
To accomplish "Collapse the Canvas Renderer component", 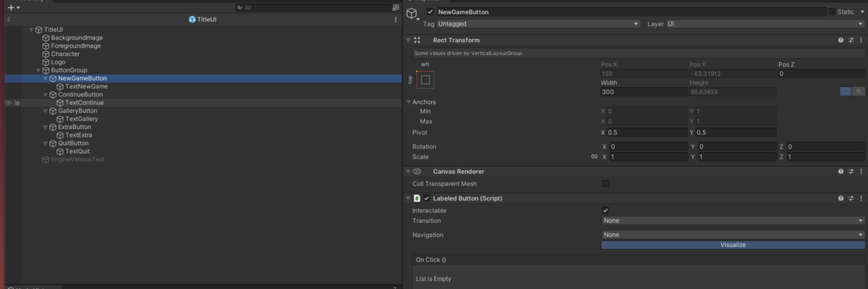I will [x=408, y=172].
